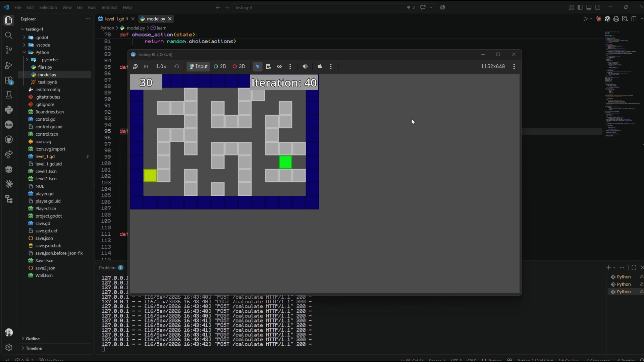Open the File menu
644x362 pixels.
coord(18,7)
